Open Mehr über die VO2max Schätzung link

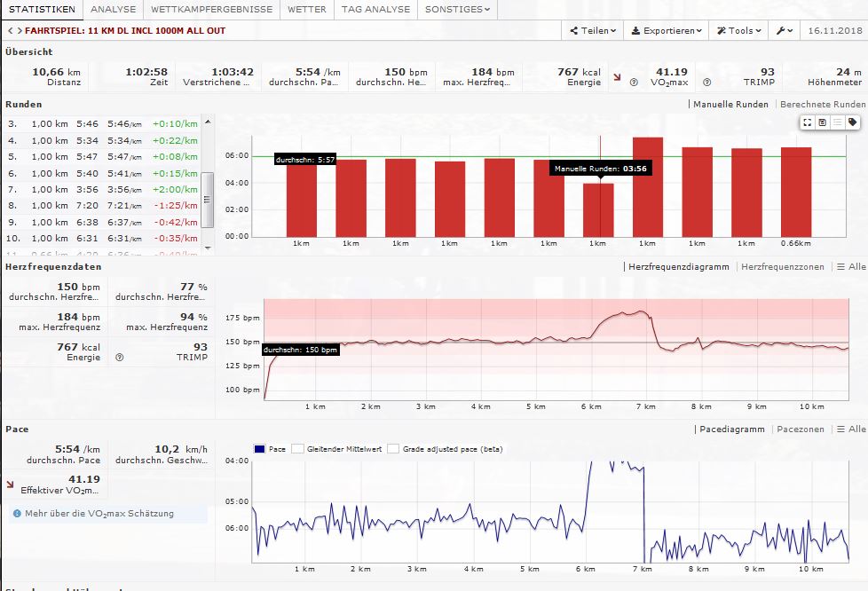pos(99,513)
